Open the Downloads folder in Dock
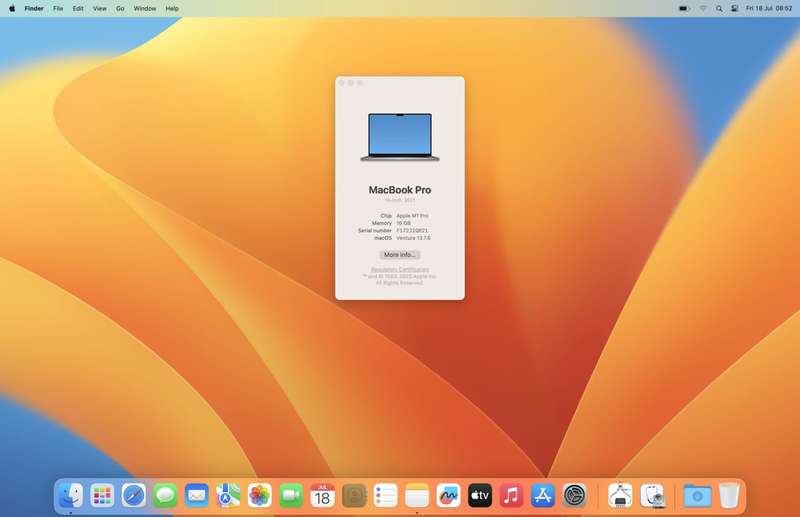Screen dimensions: 800x517 coord(697,495)
